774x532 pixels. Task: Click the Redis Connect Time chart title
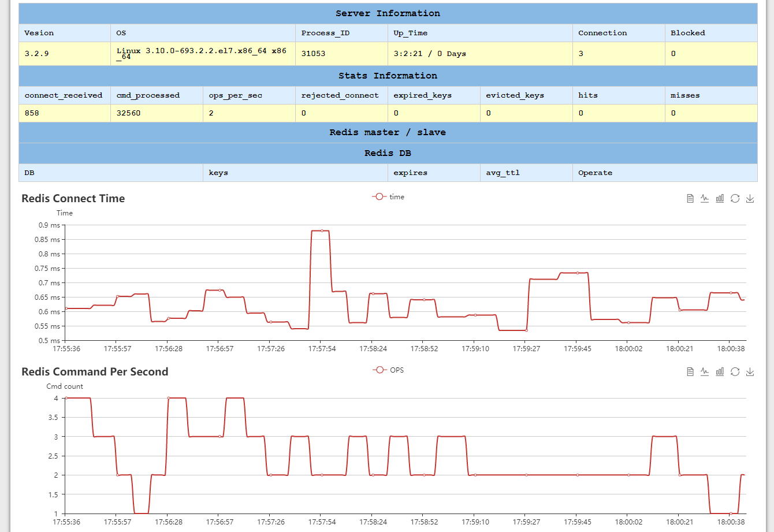[73, 199]
